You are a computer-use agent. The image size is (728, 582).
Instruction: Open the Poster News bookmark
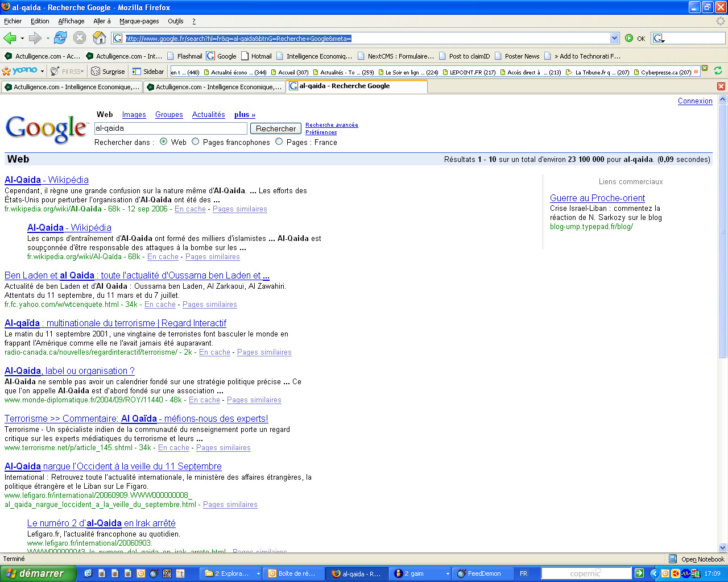[x=517, y=56]
